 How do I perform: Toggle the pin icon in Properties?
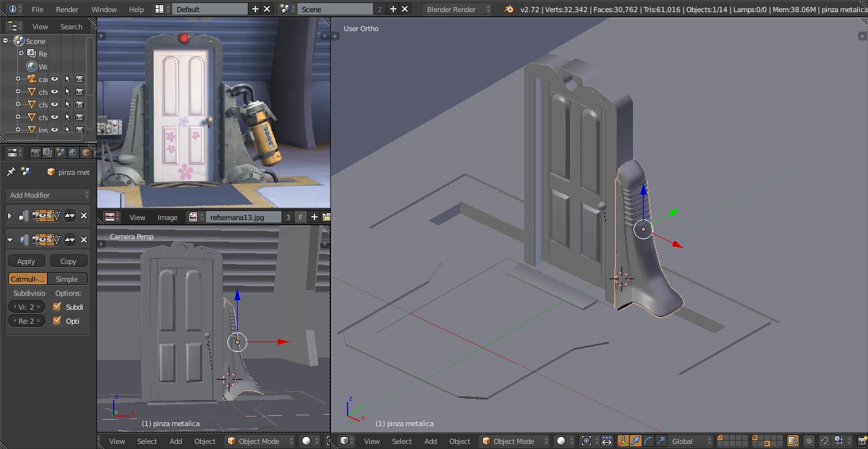tap(11, 172)
